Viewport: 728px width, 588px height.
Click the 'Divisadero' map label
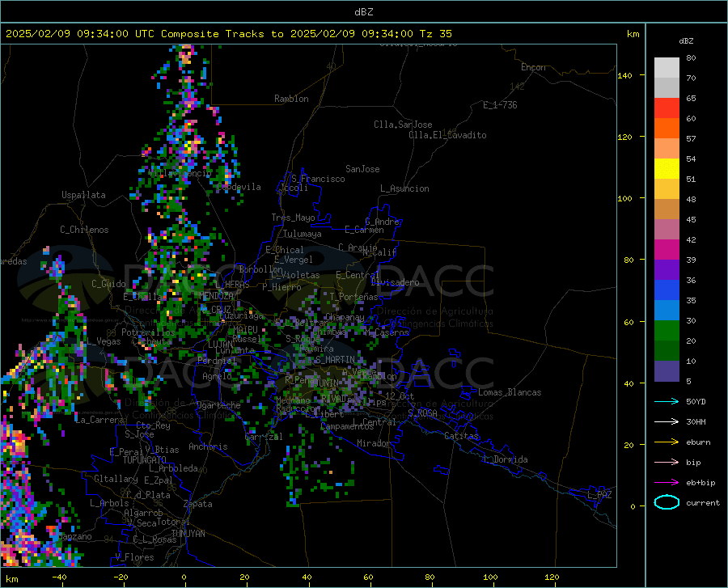pos(395,282)
